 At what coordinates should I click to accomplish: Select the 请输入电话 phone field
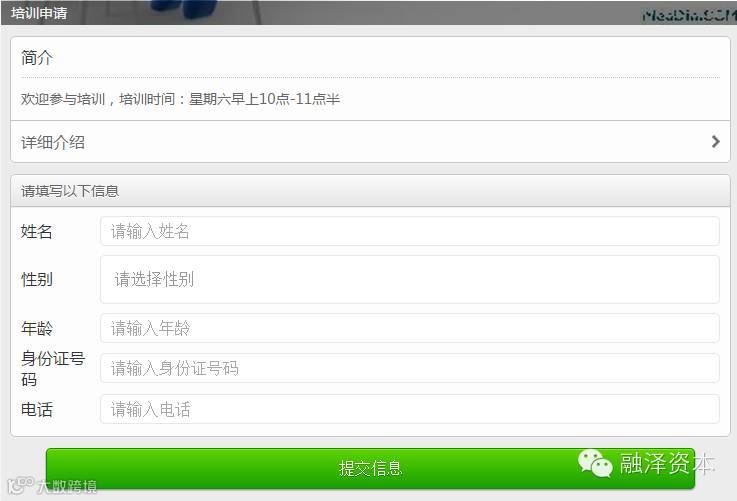coord(410,409)
